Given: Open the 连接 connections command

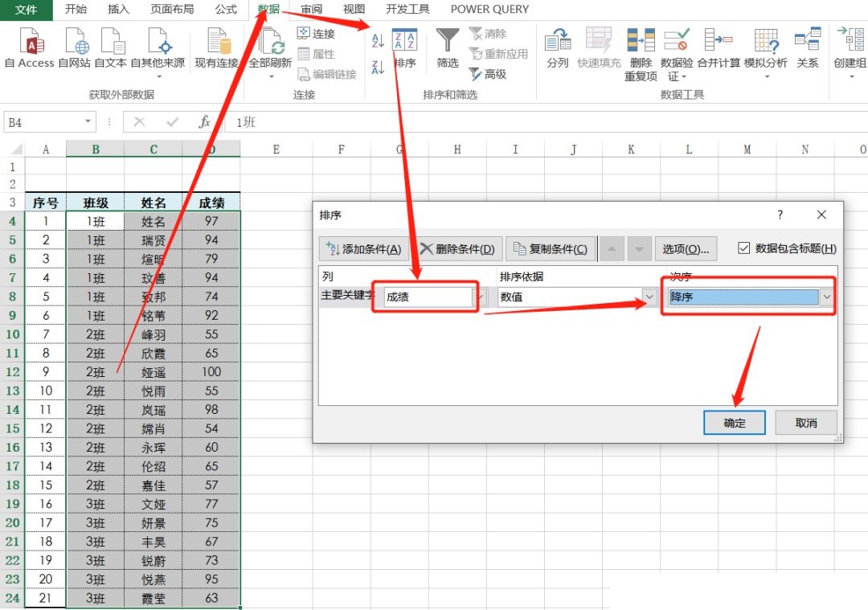Looking at the screenshot, I should tap(316, 34).
